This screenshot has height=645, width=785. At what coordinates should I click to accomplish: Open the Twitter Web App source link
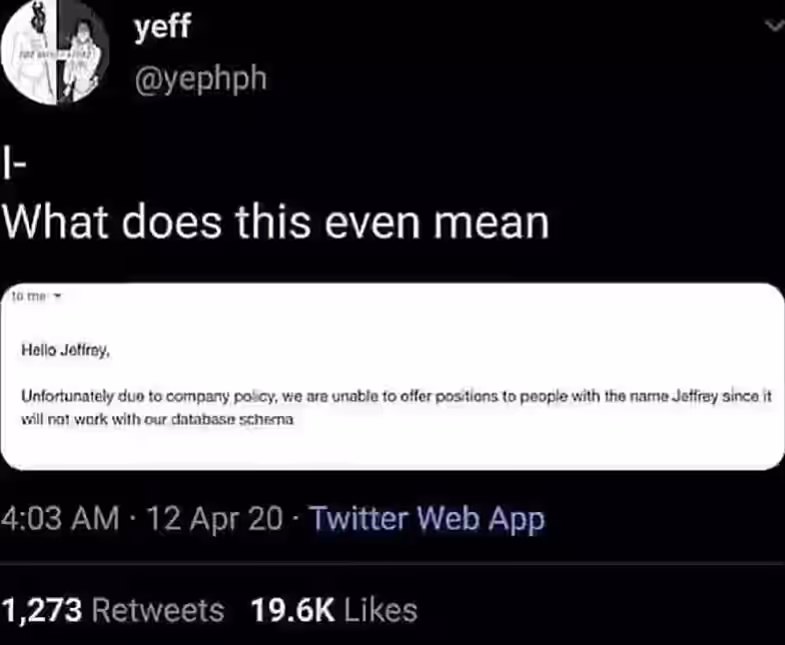click(427, 518)
